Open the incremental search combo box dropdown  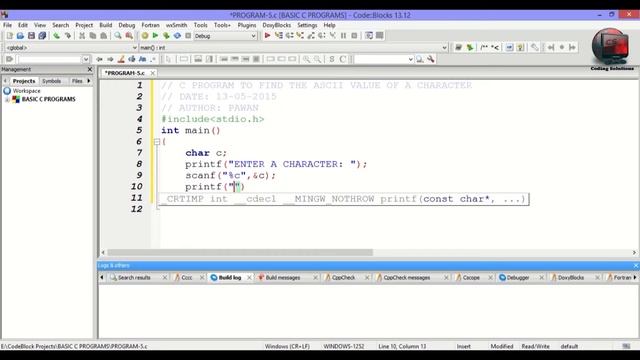pos(410,59)
